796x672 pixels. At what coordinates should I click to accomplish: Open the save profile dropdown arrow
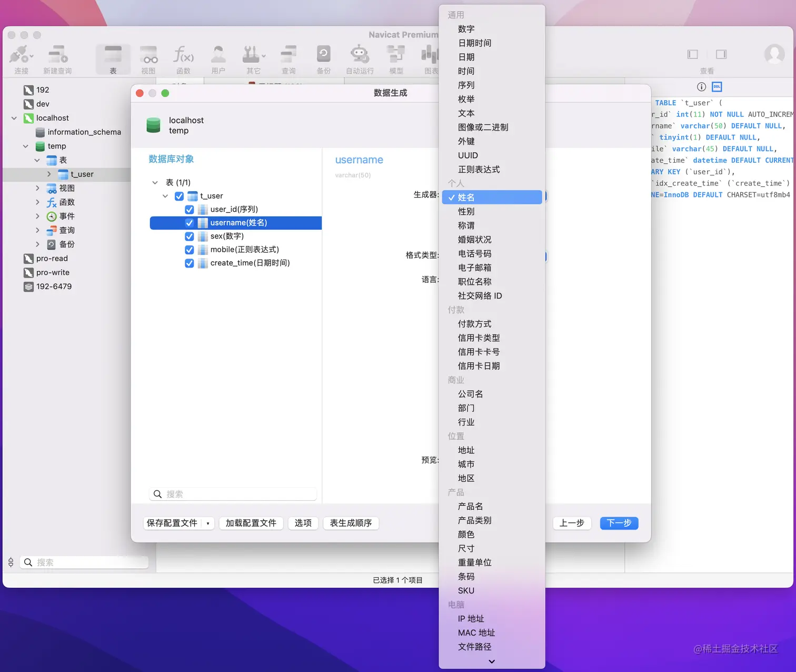[208, 523]
